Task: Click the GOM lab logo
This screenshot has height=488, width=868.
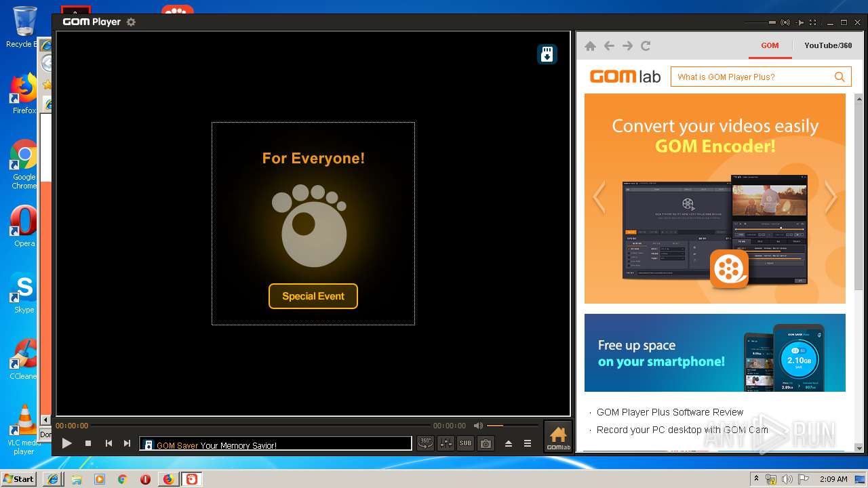Action: pyautogui.click(x=625, y=77)
